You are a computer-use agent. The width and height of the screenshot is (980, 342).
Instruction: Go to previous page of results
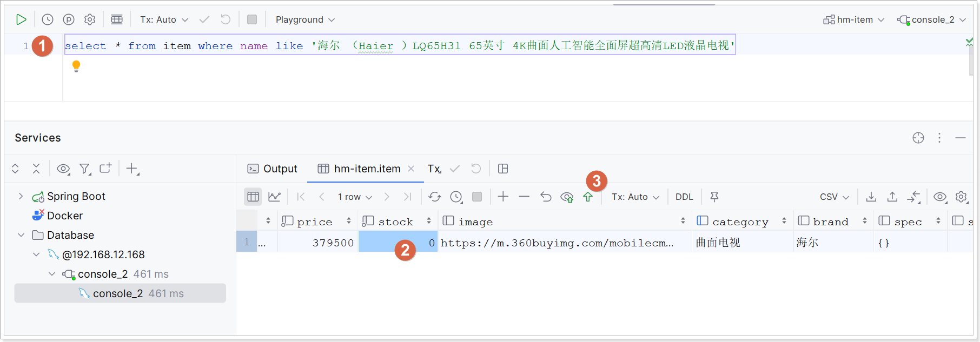click(x=322, y=197)
